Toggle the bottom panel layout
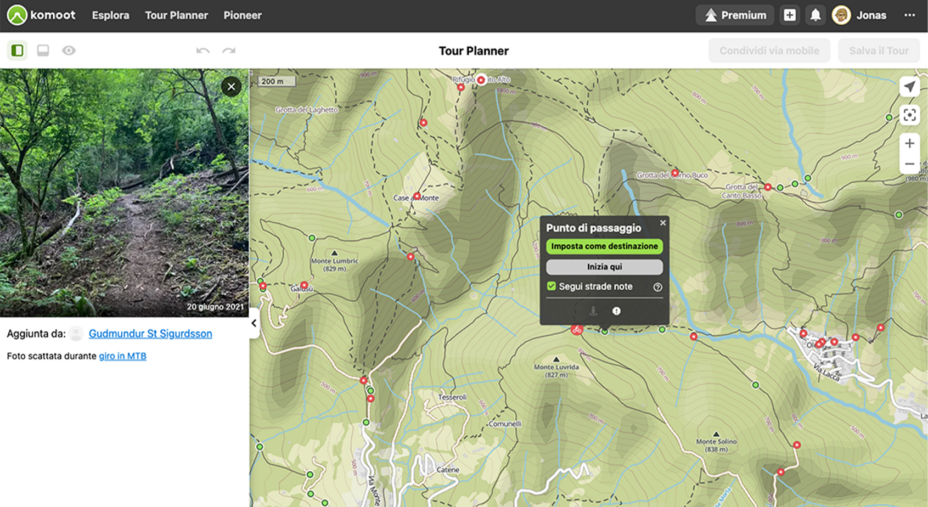 click(x=43, y=50)
